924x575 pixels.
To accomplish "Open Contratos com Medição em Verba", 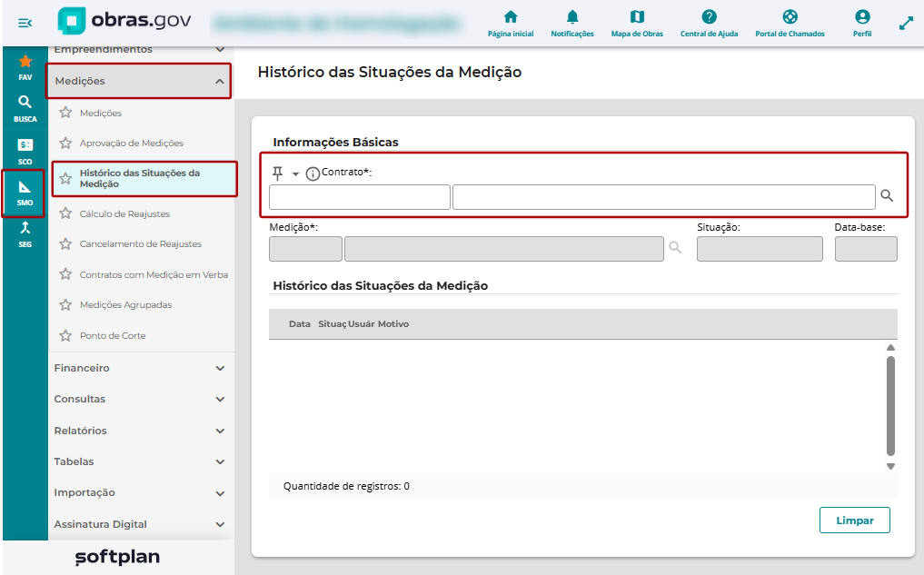I will coord(154,274).
